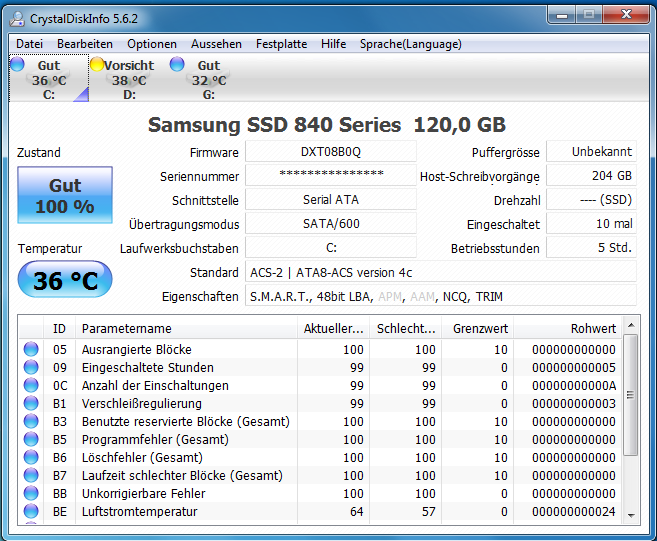
Task: Select the Ausrangierte Blöcke row name
Action: (137, 349)
